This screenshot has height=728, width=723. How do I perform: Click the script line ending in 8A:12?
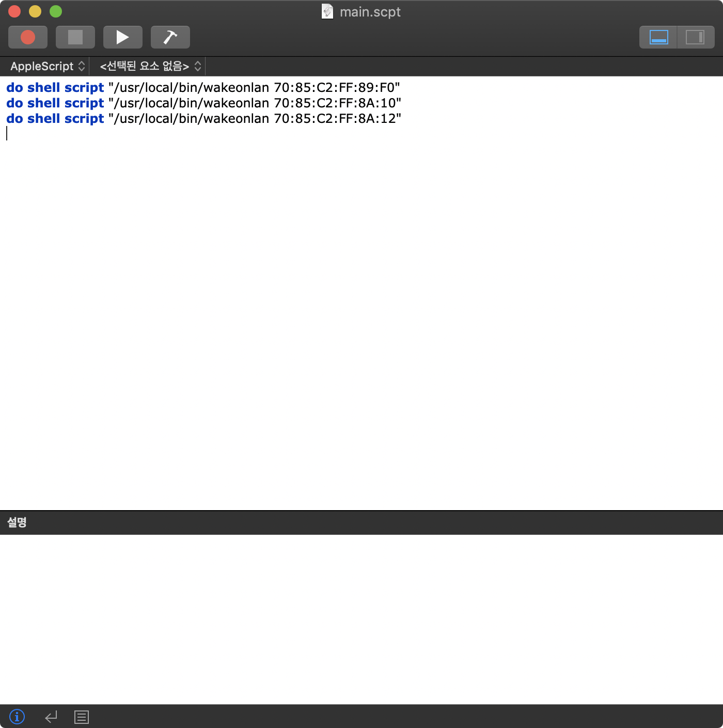pyautogui.click(x=204, y=119)
